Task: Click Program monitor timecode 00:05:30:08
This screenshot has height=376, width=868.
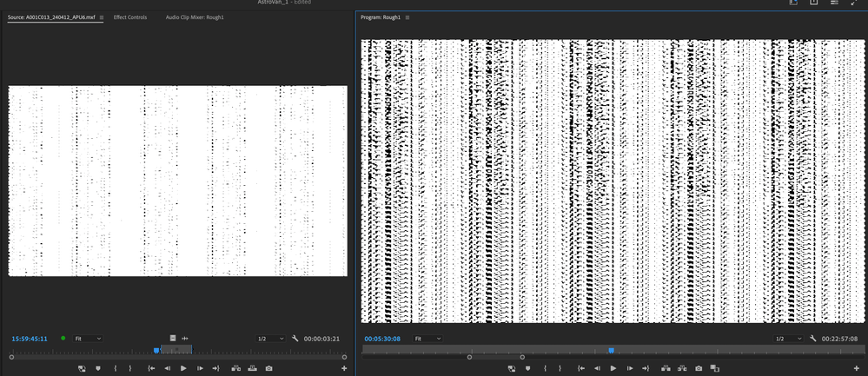Action: [x=382, y=339]
